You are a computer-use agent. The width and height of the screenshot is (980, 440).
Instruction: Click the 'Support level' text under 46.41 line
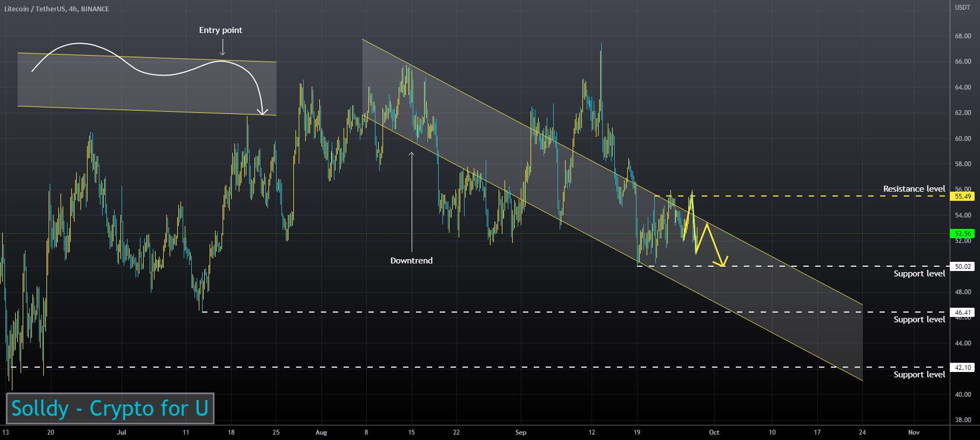point(919,320)
